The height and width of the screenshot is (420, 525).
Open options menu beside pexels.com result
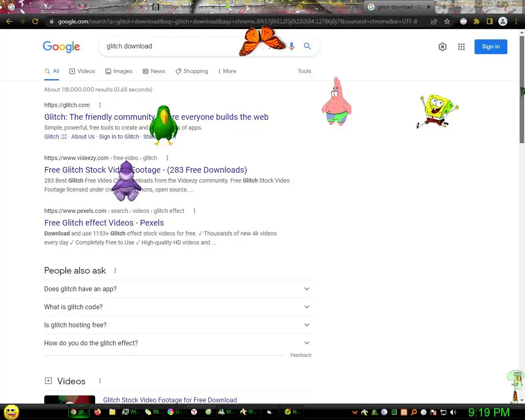coord(194,211)
